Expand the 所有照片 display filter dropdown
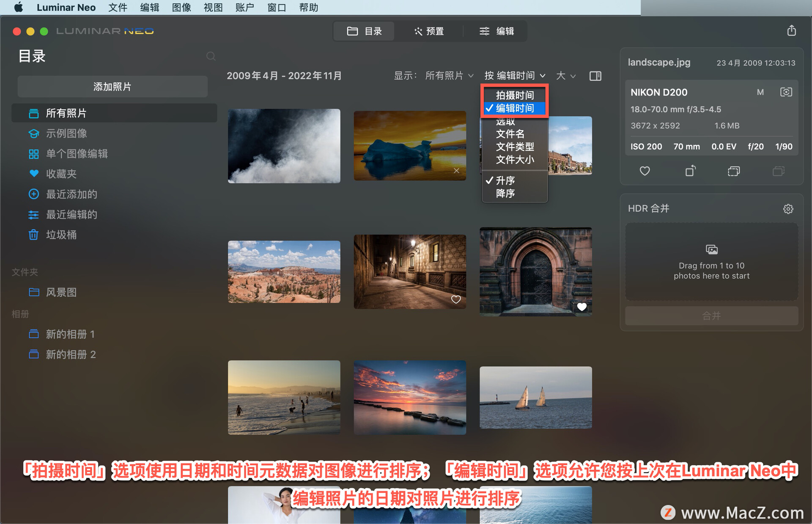This screenshot has height=524, width=812. (x=449, y=76)
